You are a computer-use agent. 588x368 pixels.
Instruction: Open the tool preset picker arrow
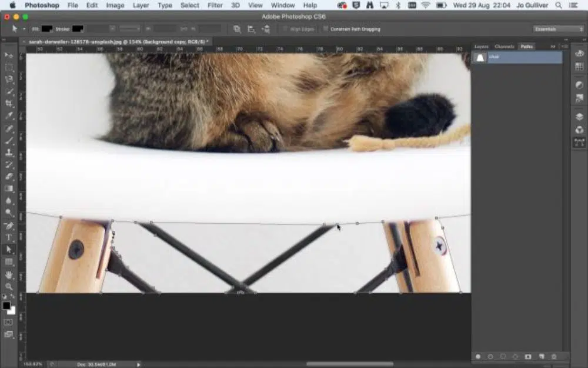[x=24, y=29]
